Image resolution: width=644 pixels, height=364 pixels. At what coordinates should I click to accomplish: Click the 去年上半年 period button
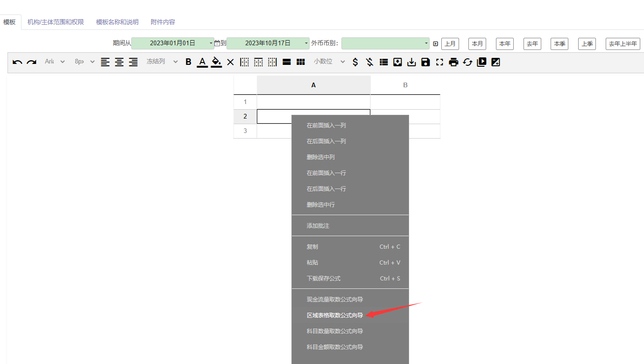coord(623,44)
